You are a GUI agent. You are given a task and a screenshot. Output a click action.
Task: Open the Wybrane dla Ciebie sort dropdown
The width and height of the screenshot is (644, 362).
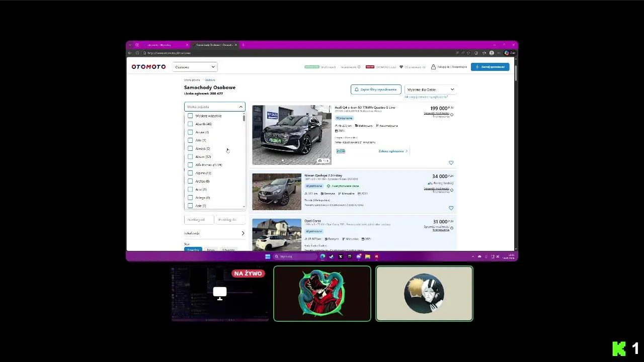(x=430, y=89)
